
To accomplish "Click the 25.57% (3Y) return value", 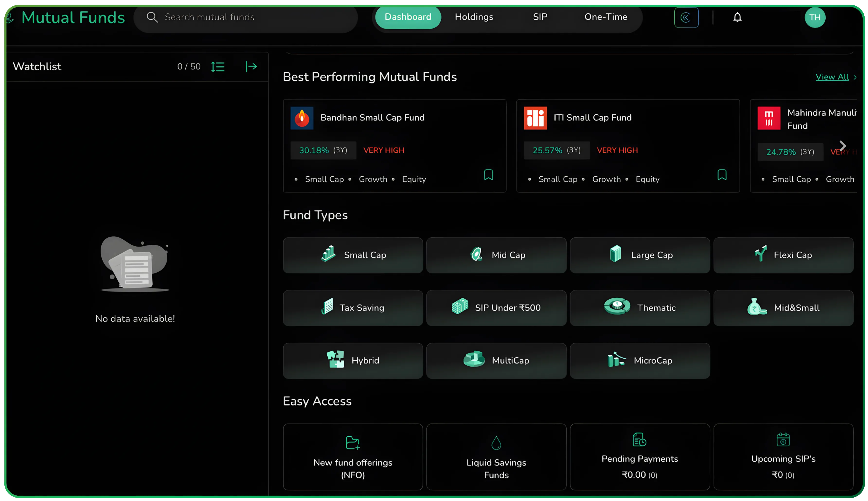I will pyautogui.click(x=557, y=150).
